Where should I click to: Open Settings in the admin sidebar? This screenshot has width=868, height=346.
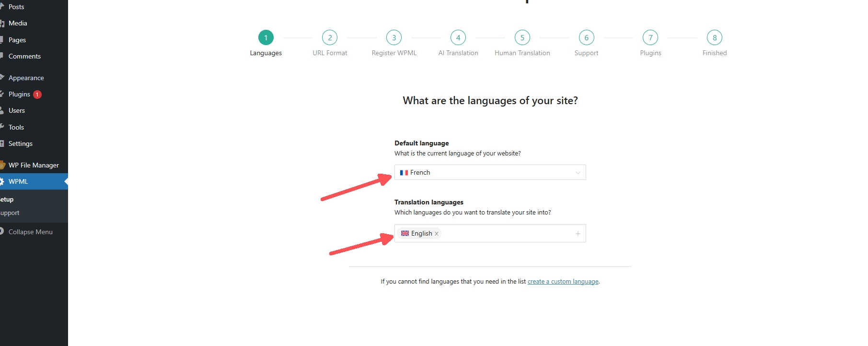coord(21,143)
